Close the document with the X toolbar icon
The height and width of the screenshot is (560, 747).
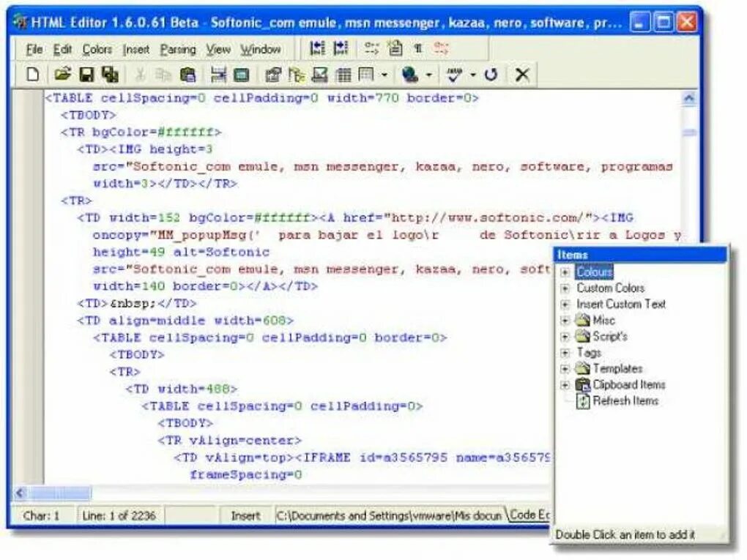[x=523, y=74]
